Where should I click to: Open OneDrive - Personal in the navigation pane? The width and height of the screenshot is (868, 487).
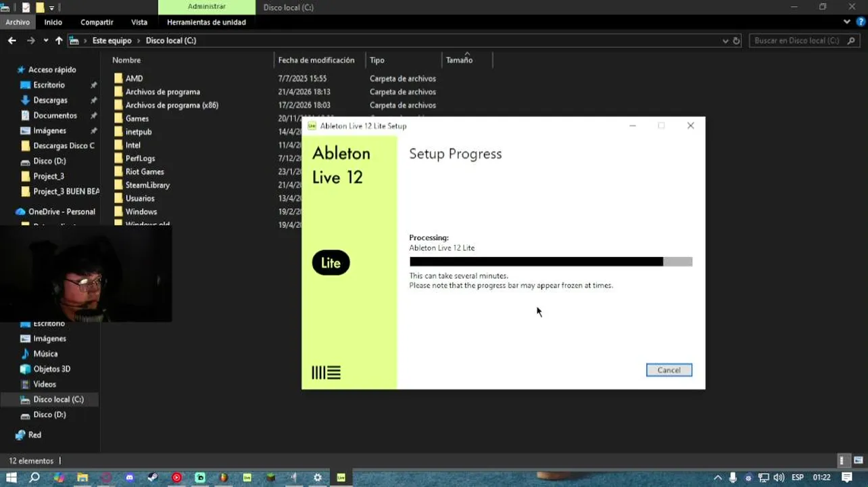click(x=62, y=212)
